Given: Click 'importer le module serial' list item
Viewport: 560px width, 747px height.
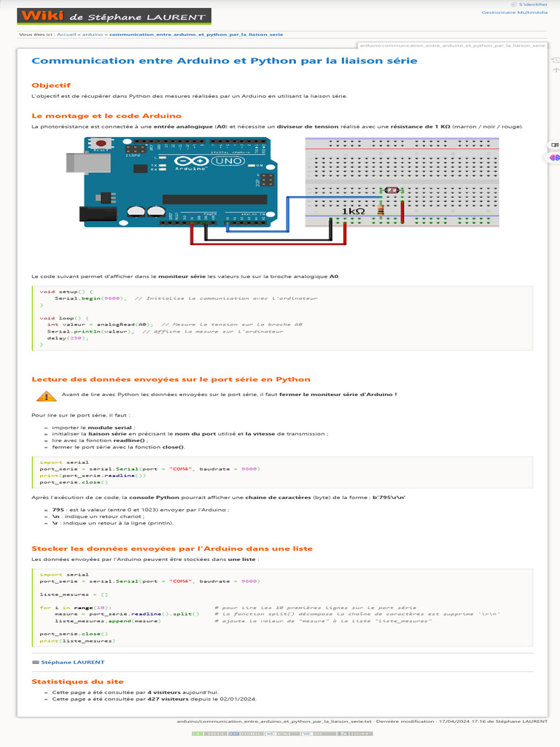Looking at the screenshot, I should point(93,427).
